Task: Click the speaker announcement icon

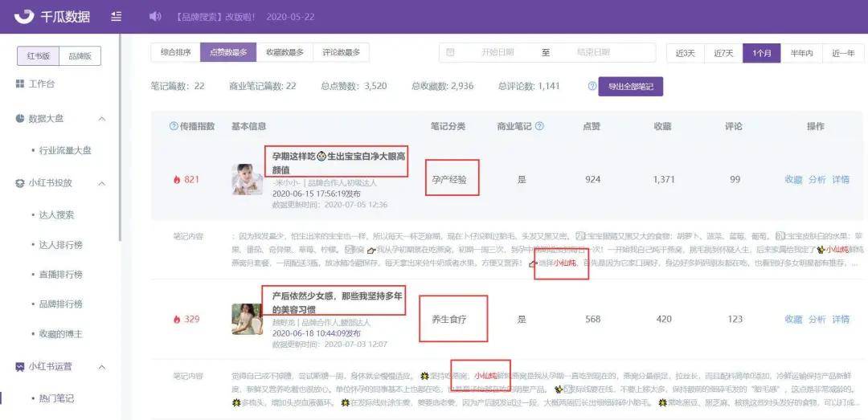Action: tap(155, 16)
